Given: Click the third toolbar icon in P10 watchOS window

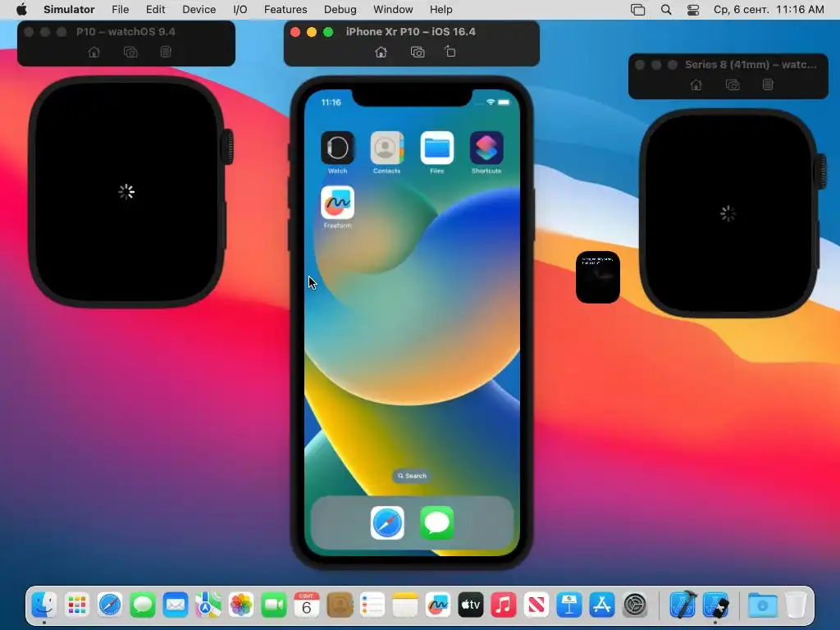Looking at the screenshot, I should [166, 52].
